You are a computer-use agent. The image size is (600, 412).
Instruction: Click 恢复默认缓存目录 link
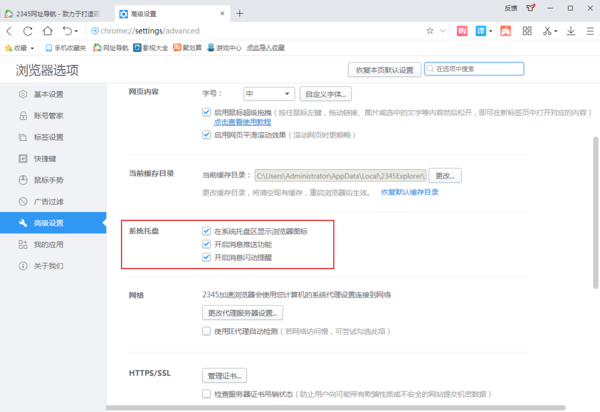point(409,191)
